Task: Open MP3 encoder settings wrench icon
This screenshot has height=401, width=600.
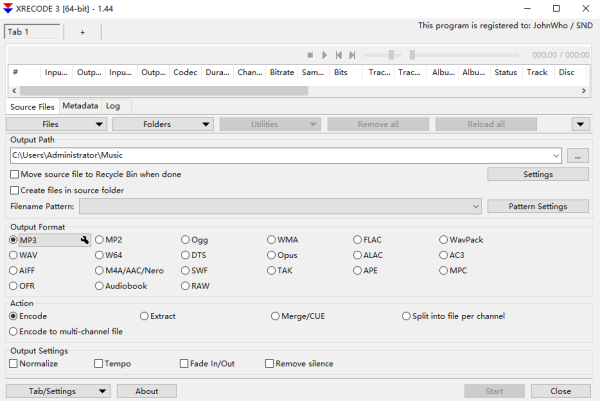Action: [x=85, y=240]
